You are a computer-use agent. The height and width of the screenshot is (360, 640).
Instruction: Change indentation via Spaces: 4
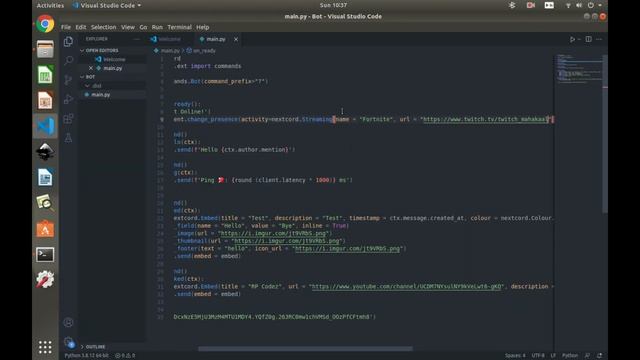(x=515, y=356)
